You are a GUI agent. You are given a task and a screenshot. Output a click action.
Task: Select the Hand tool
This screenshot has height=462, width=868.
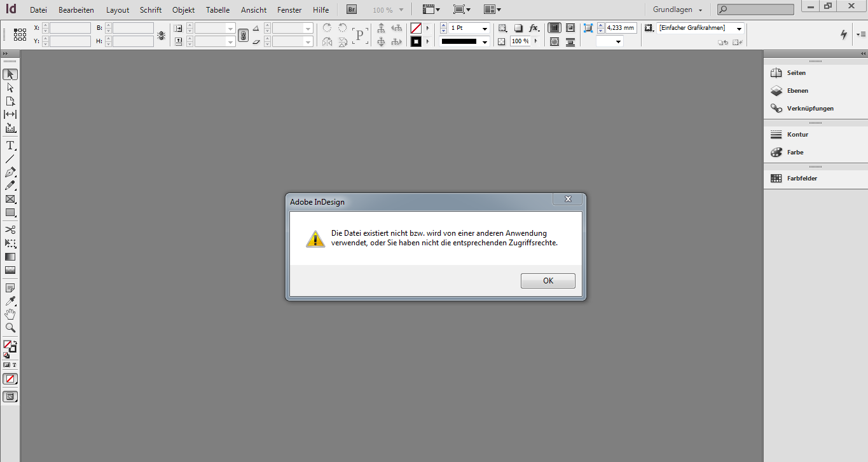pyautogui.click(x=10, y=315)
